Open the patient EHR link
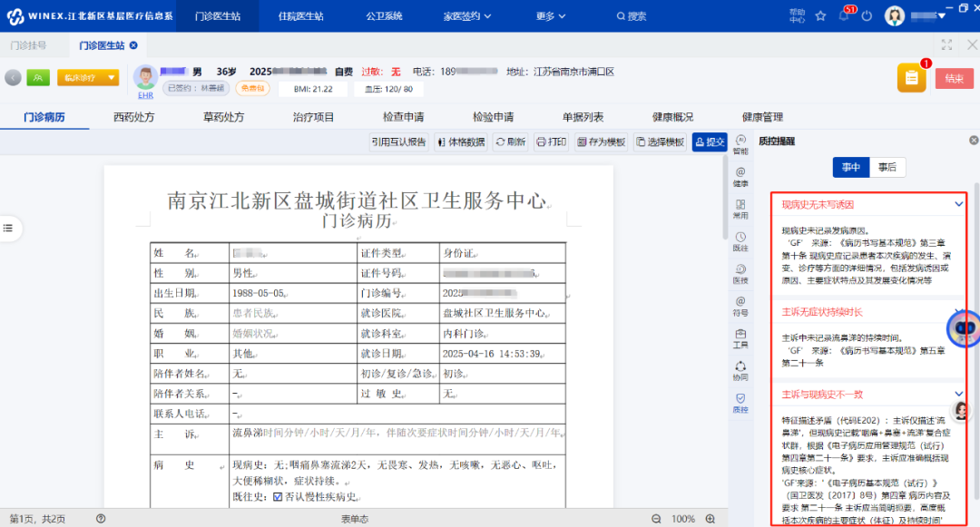This screenshot has width=980, height=527. pos(145,95)
